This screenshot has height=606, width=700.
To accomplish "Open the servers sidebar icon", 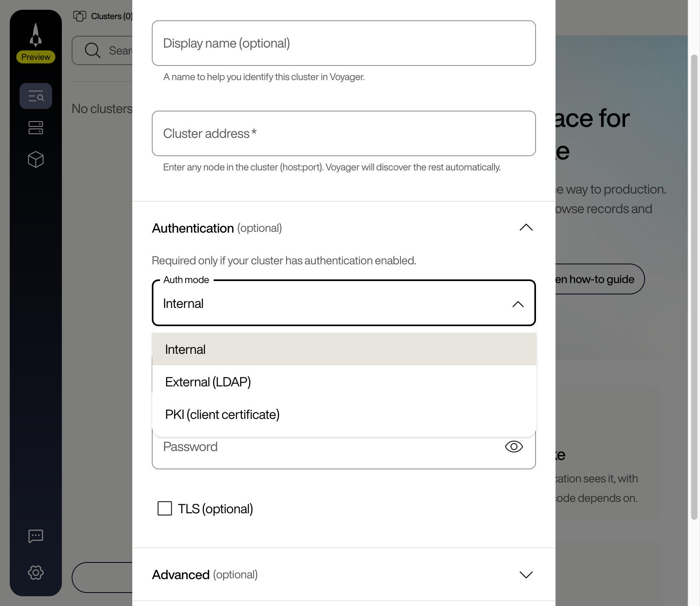I will tap(36, 128).
